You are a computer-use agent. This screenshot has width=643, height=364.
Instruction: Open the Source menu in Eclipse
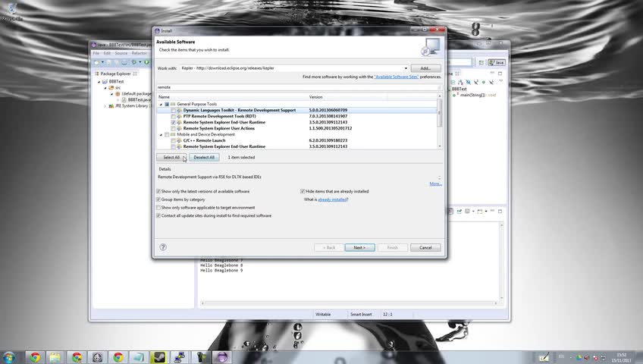(x=121, y=53)
